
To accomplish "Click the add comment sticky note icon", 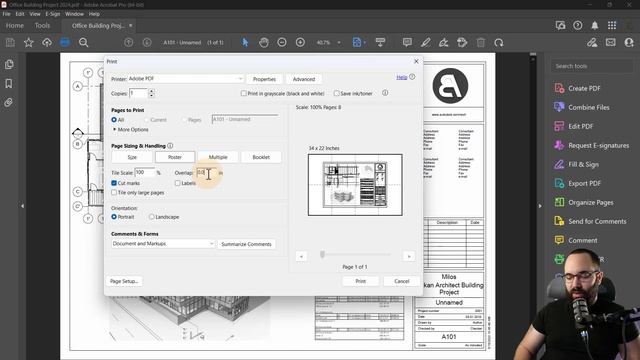I will 407,42.
